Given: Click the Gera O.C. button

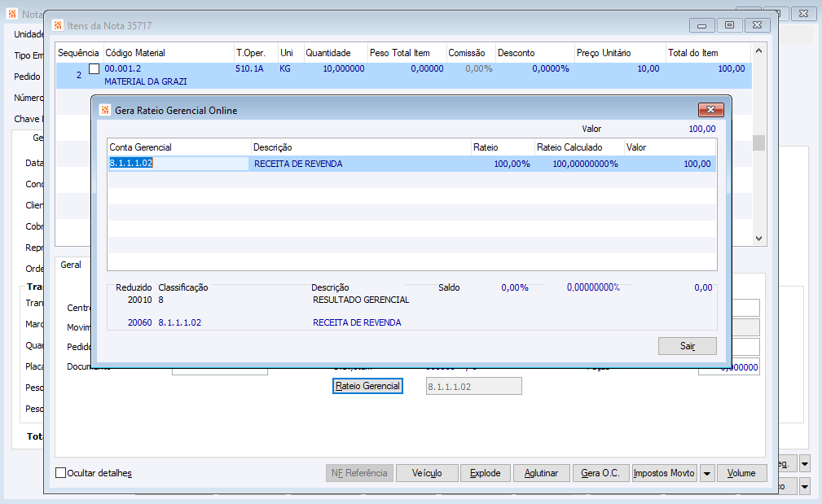Looking at the screenshot, I should point(600,473).
